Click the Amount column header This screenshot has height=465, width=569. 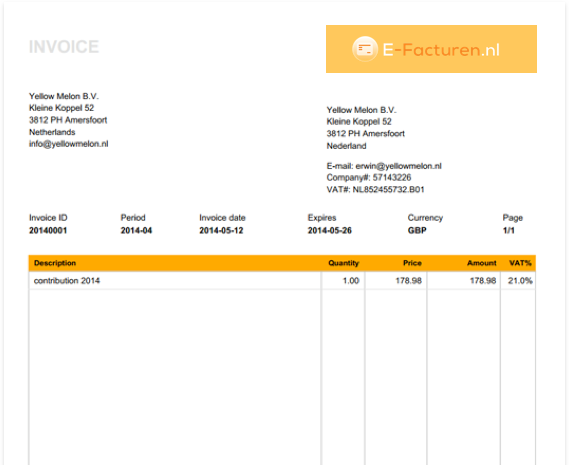tap(482, 263)
